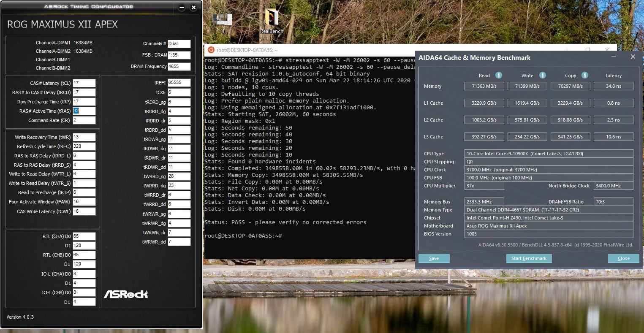Click the tRRD_L value field
644x333 pixels.
84,156
